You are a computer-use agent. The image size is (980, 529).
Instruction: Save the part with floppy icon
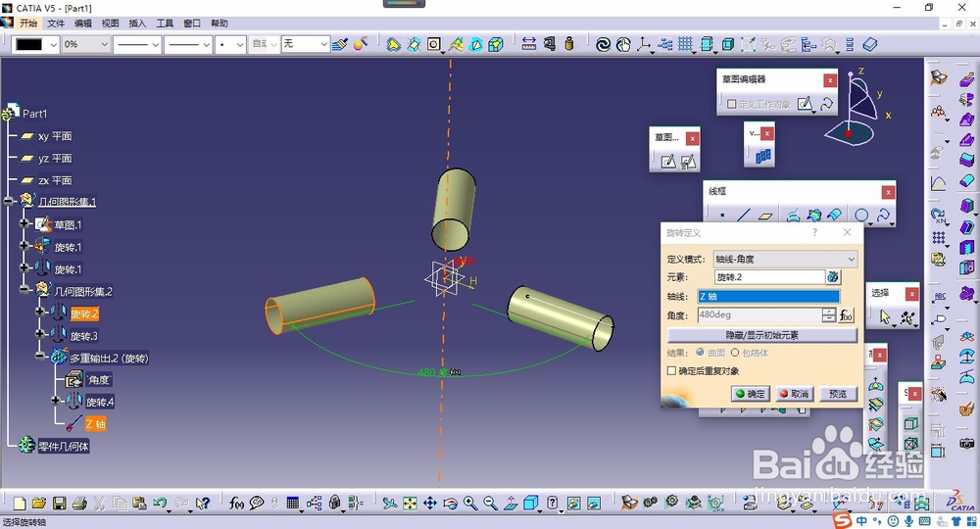tap(60, 503)
